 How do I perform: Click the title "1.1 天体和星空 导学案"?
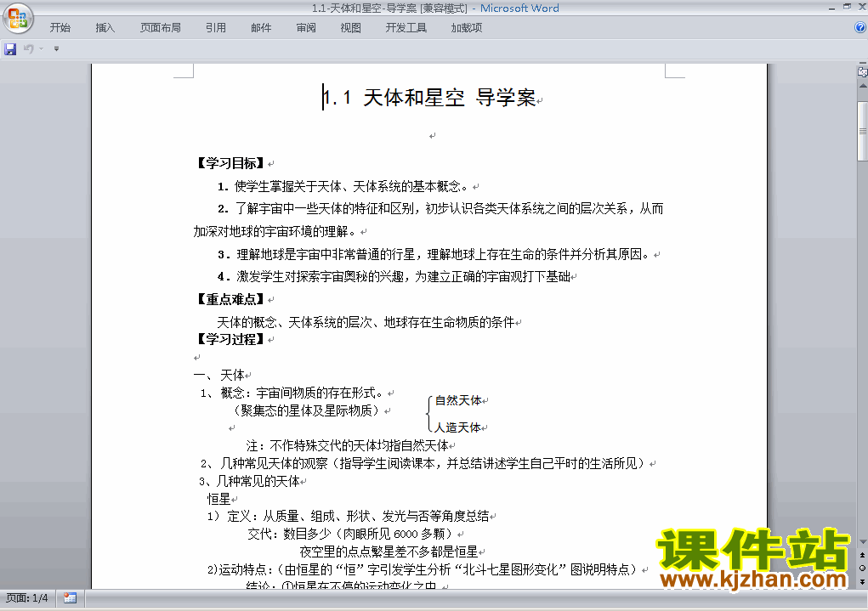click(429, 98)
